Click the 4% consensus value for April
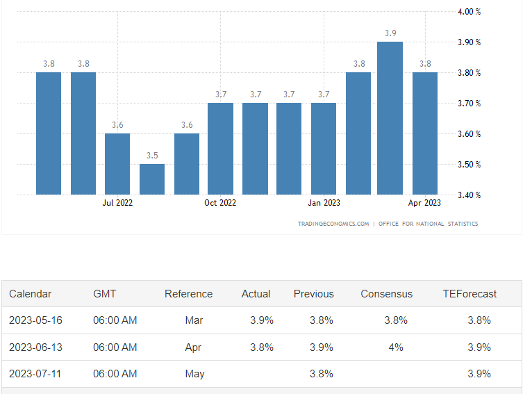532x394 pixels. pyautogui.click(x=395, y=347)
